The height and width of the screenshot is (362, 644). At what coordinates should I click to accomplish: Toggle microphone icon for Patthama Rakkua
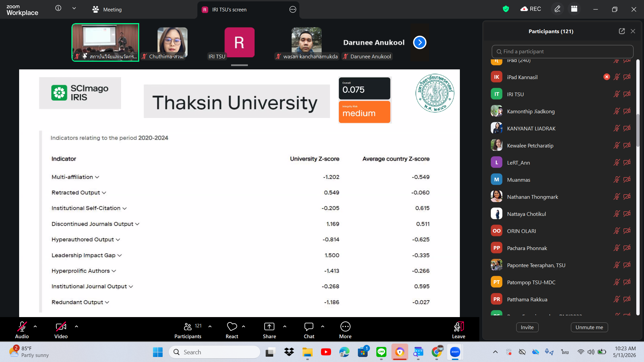(616, 299)
